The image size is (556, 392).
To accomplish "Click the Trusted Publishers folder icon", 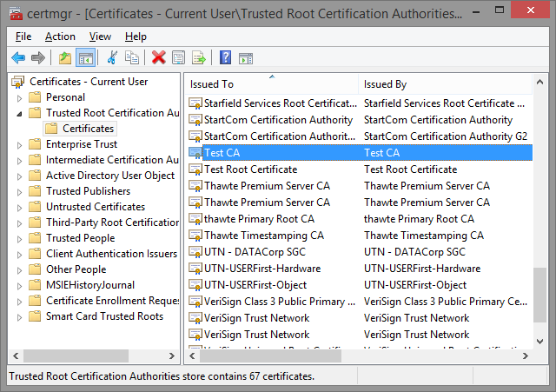I will click(x=35, y=191).
